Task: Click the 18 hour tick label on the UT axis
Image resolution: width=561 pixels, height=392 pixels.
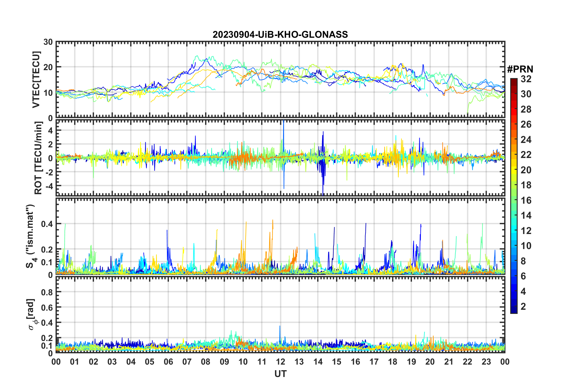Action: point(393,362)
